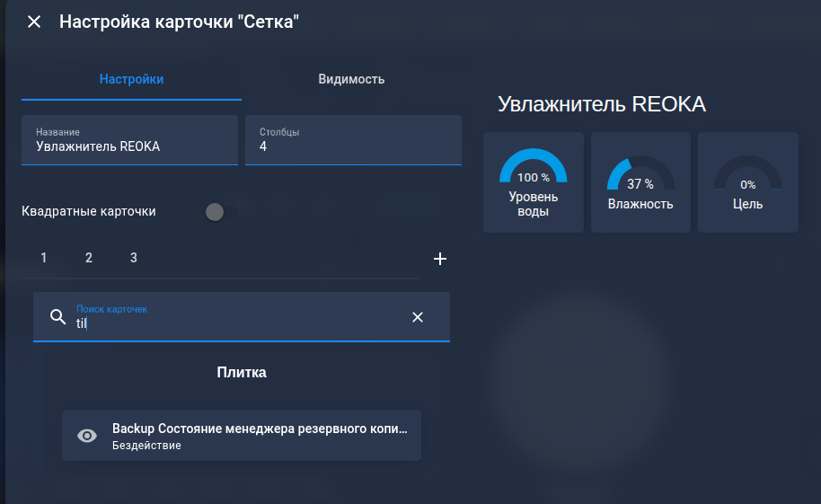Click the eye icon on Backup tile
821x504 pixels.
87,436
